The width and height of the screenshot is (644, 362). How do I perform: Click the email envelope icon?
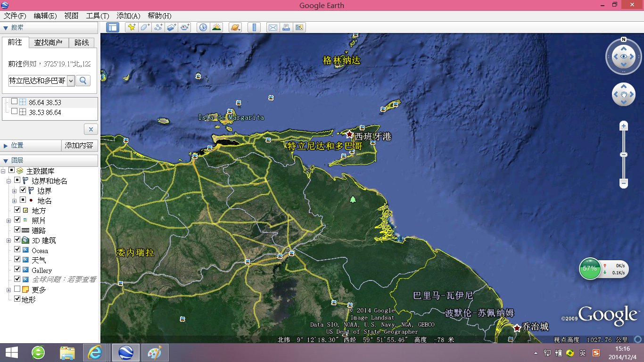coord(272,27)
